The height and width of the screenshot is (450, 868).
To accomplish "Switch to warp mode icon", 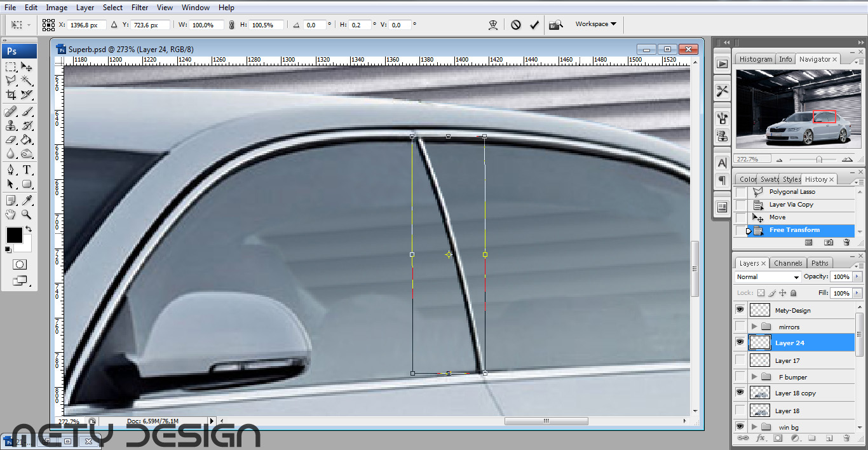I will click(x=492, y=25).
